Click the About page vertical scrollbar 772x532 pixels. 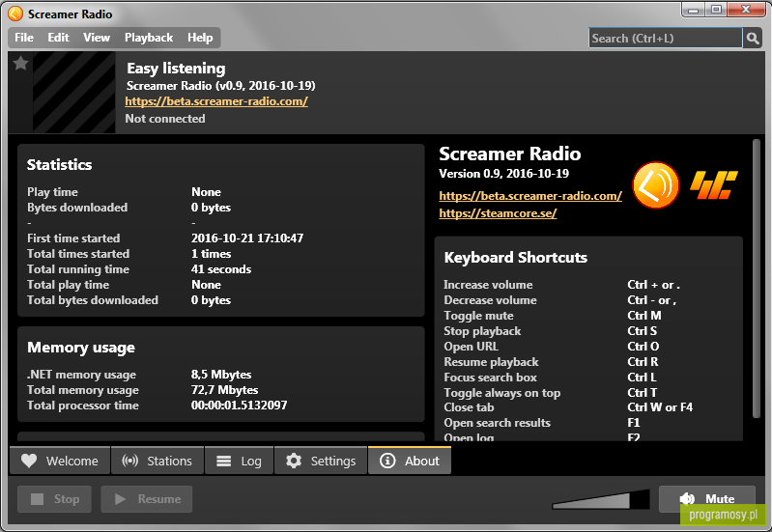pos(757,278)
